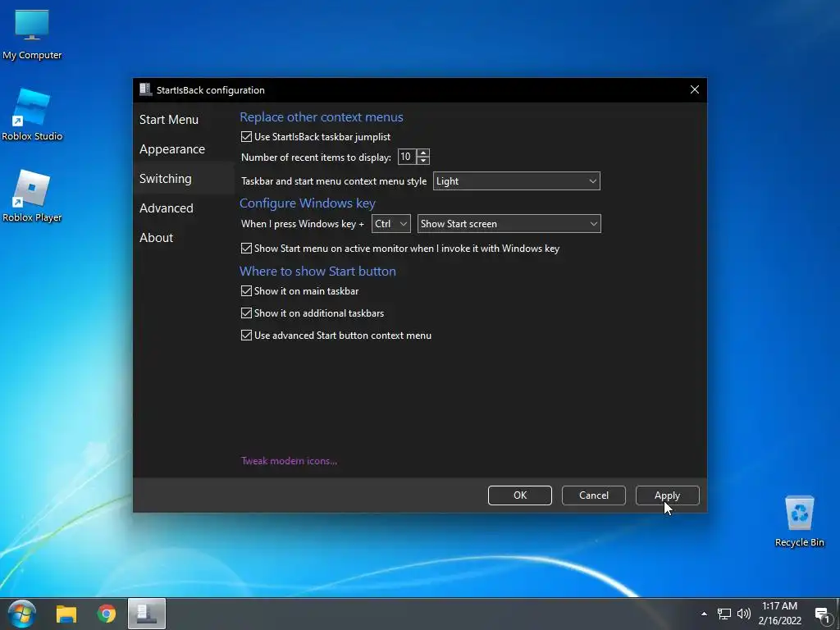Open My Computer desktop icon
The image size is (840, 630).
32,34
